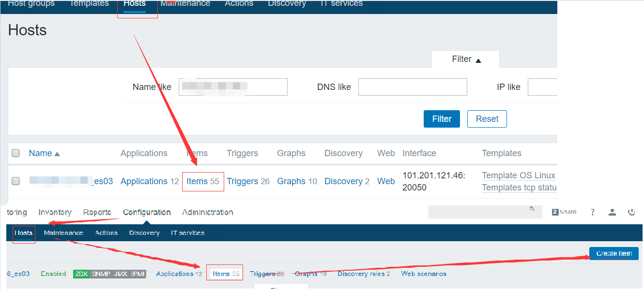Open Triggers in the host breadcrumb bar
Image resolution: width=644 pixels, height=291 pixels.
(267, 274)
